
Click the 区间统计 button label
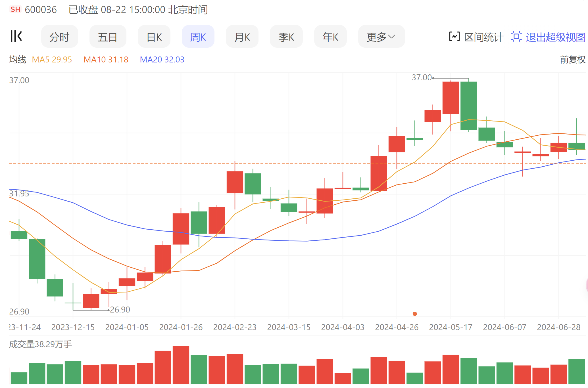tap(484, 37)
